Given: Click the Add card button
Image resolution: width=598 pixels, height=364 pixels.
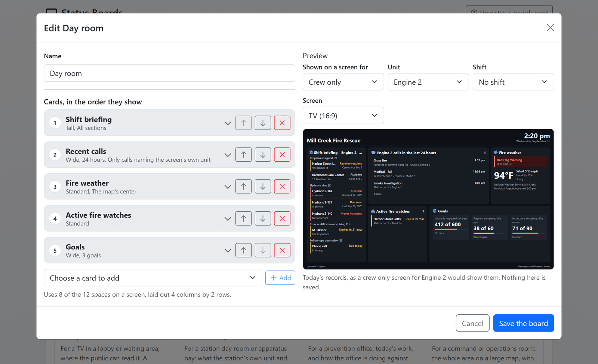Looking at the screenshot, I should pyautogui.click(x=280, y=278).
